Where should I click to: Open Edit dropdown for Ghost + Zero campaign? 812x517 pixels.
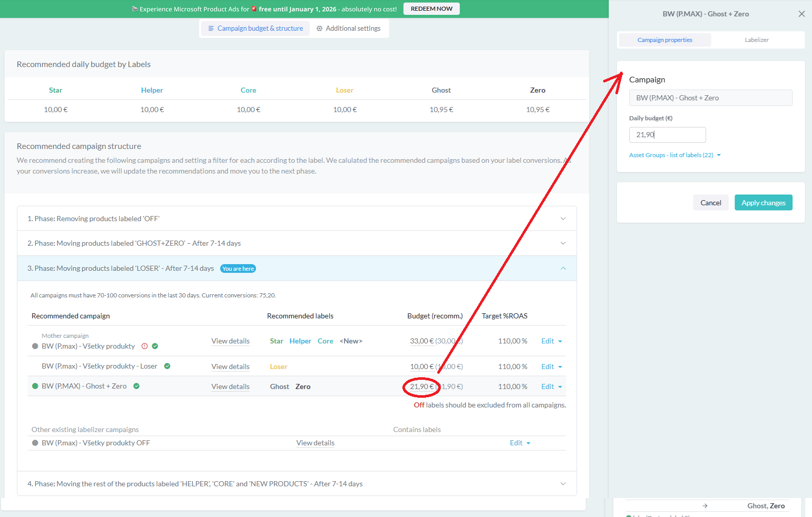coord(551,386)
